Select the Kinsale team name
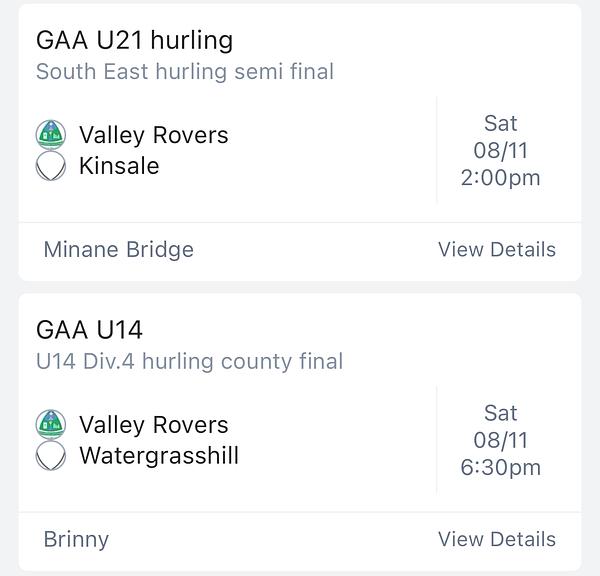The width and height of the screenshot is (600, 576). click(119, 166)
